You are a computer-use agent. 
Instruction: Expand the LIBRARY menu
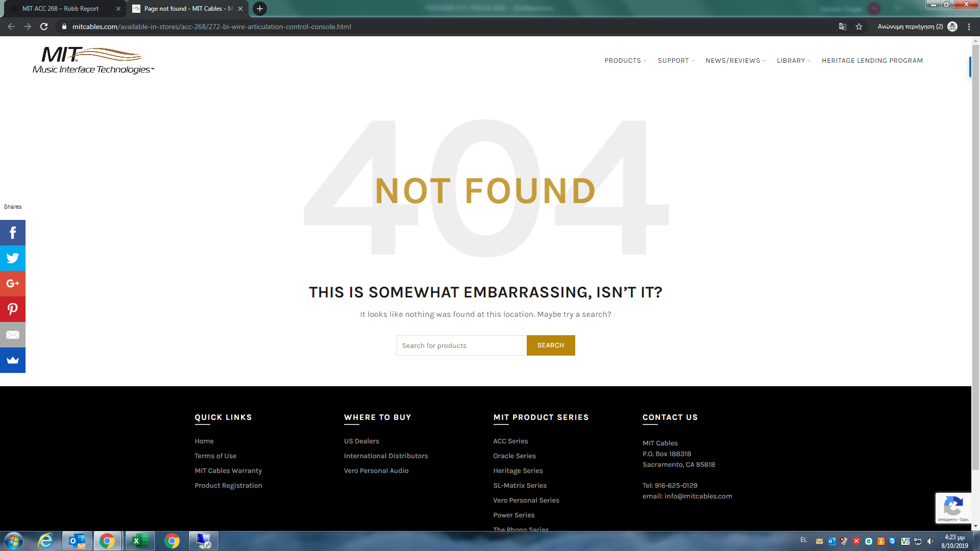pyautogui.click(x=794, y=61)
